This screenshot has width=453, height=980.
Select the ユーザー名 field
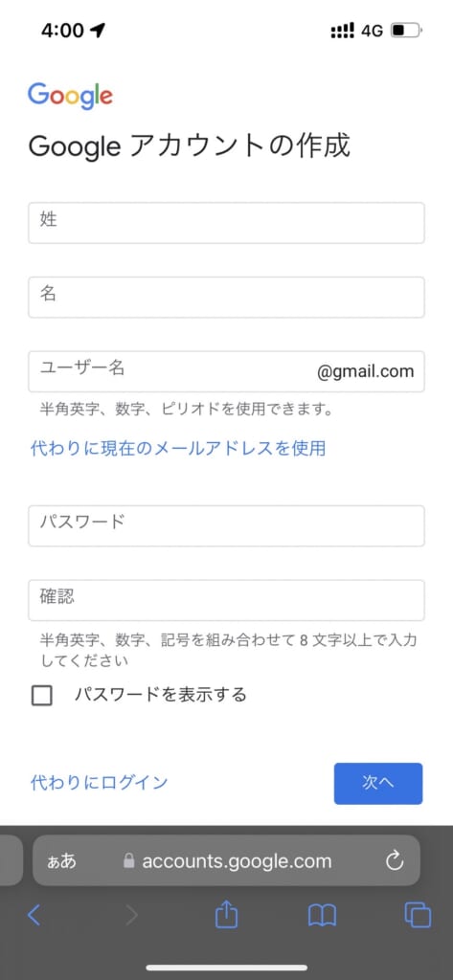coord(226,371)
